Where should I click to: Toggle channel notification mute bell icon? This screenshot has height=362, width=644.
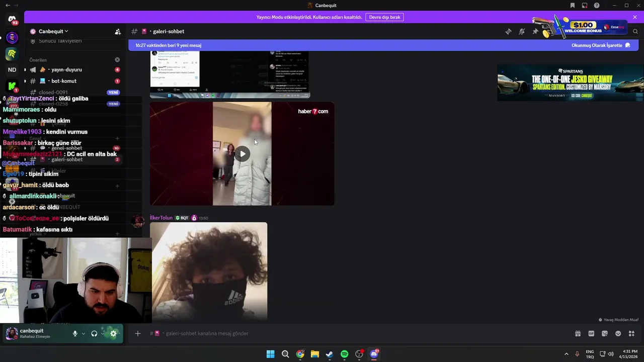coord(522,31)
